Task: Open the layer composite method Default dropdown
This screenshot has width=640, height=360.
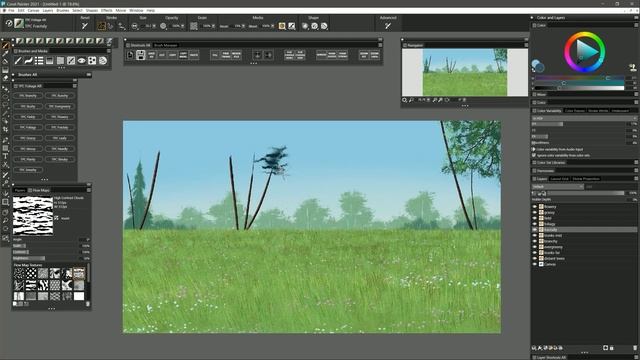Action: tap(558, 187)
